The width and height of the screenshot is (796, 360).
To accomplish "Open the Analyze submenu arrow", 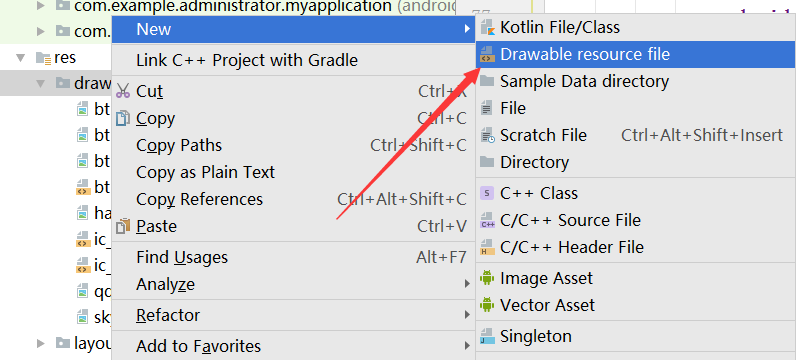I will (467, 284).
